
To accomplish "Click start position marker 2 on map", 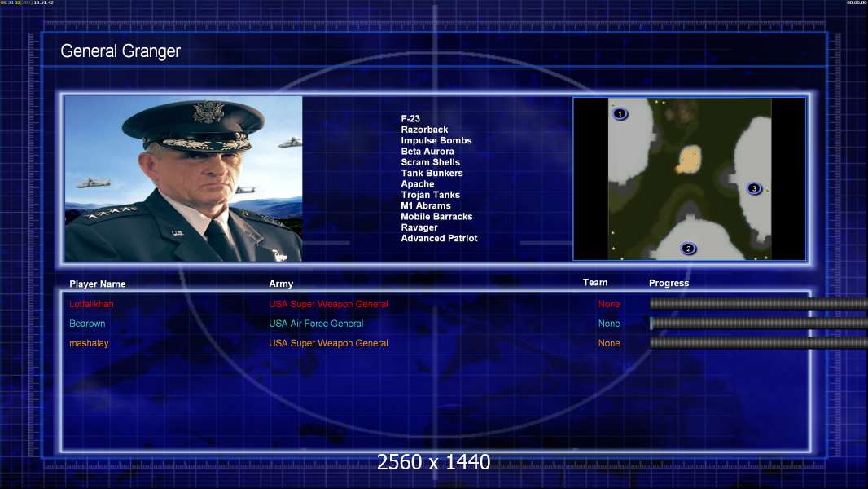I will click(x=688, y=249).
